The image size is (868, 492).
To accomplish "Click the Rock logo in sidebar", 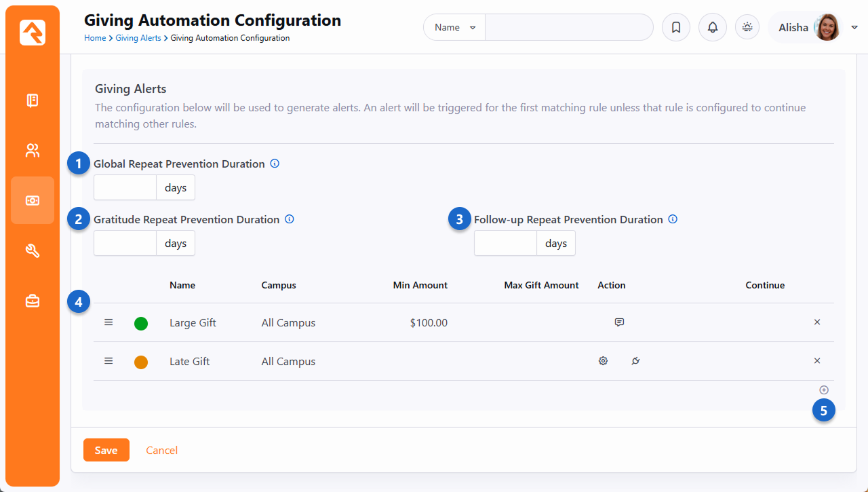I will 33,33.
